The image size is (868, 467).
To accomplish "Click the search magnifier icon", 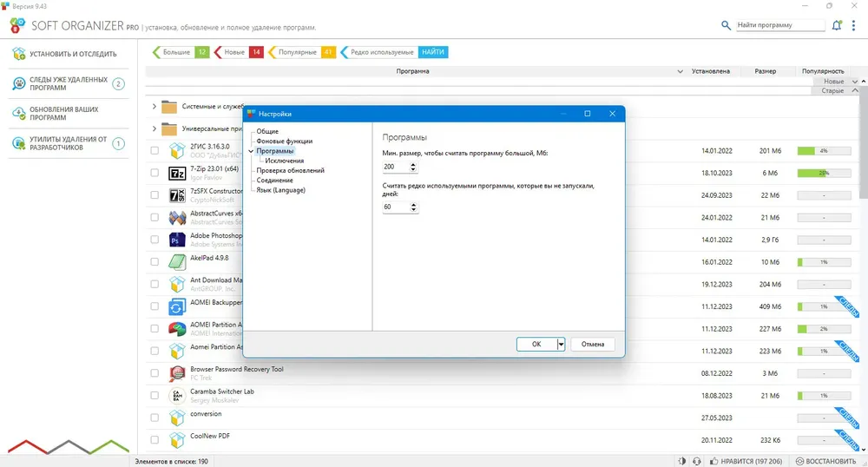I will 726,25.
